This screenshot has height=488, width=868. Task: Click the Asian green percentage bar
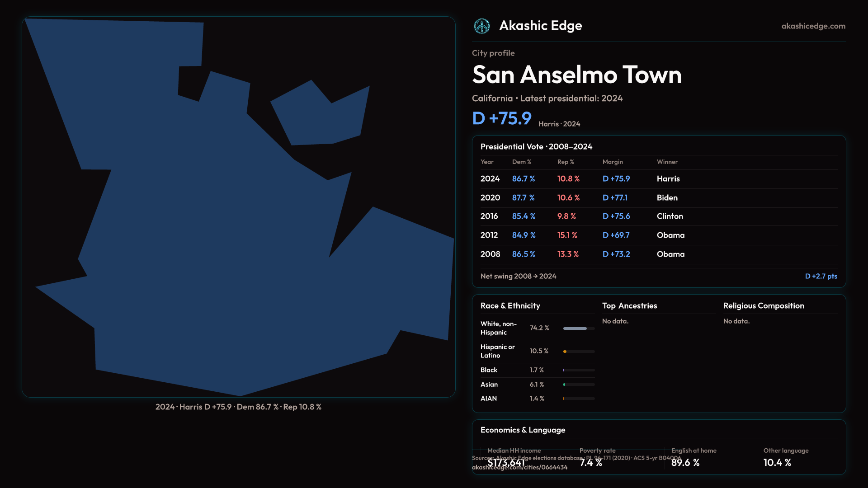point(565,385)
